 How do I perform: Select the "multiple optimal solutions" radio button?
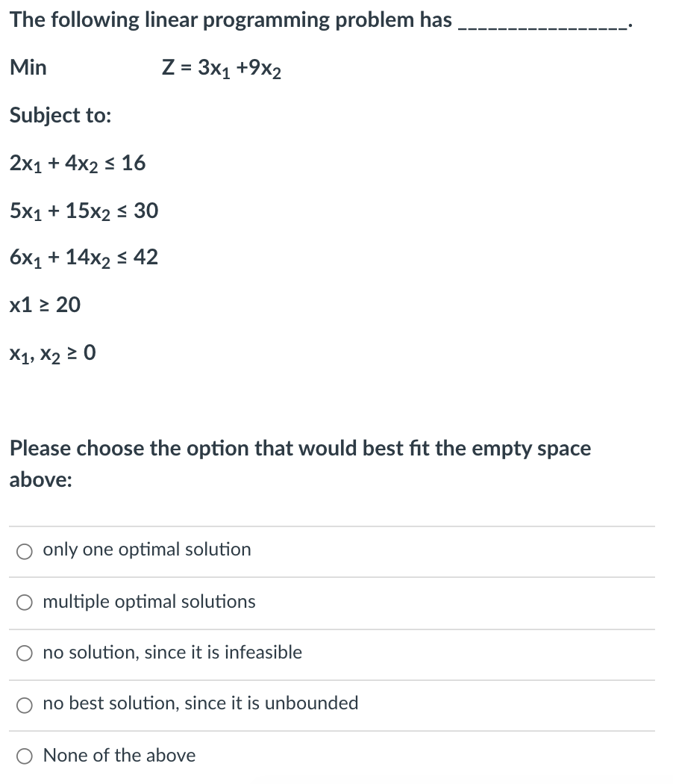point(25,602)
